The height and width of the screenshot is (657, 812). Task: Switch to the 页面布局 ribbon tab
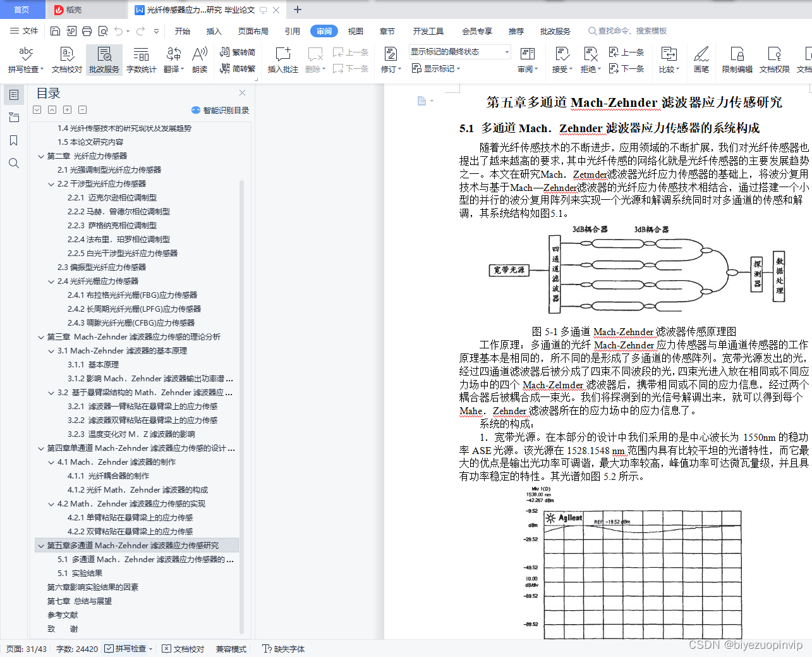point(253,31)
